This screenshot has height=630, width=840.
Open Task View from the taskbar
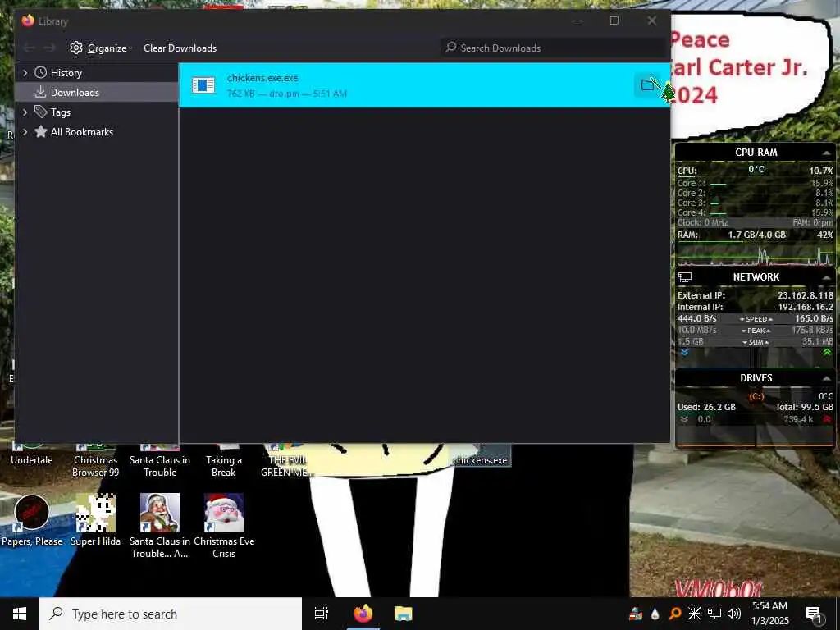tap(322, 614)
